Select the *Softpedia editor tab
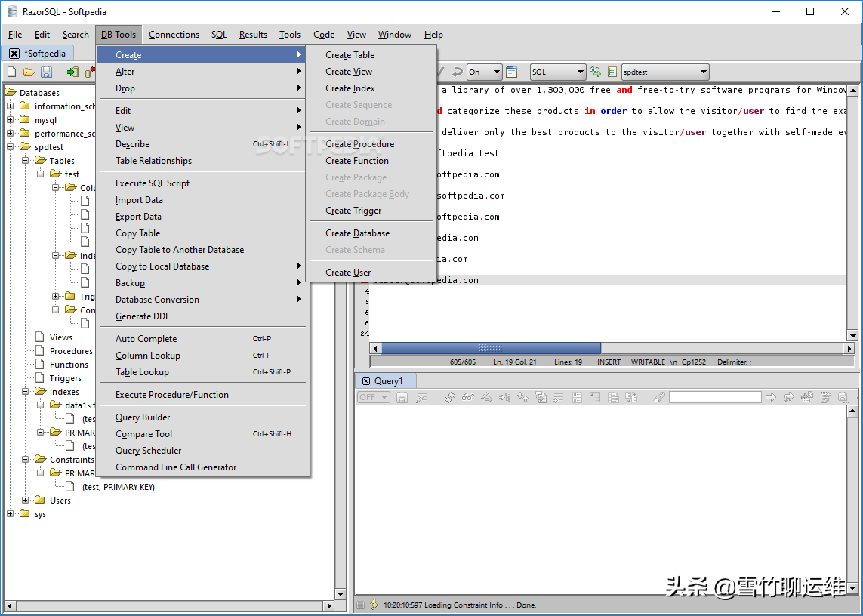 click(39, 54)
